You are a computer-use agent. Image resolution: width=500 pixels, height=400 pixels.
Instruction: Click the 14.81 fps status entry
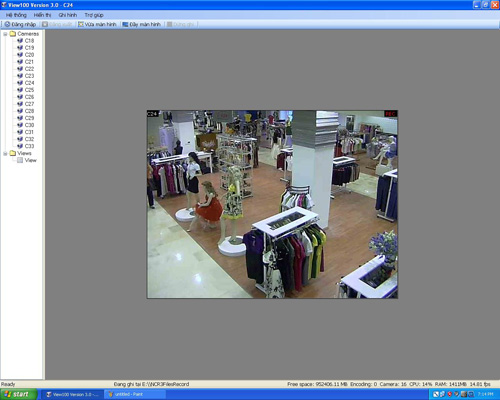480,384
